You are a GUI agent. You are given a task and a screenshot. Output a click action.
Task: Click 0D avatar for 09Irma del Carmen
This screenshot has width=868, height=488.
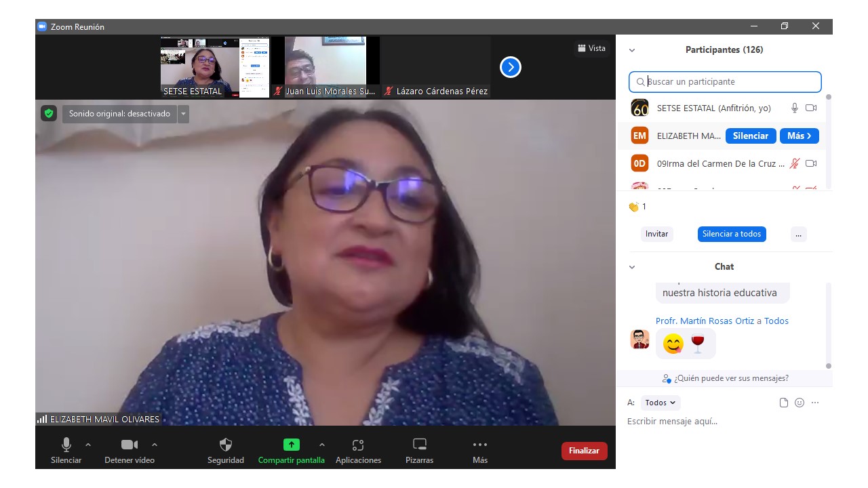(639, 163)
